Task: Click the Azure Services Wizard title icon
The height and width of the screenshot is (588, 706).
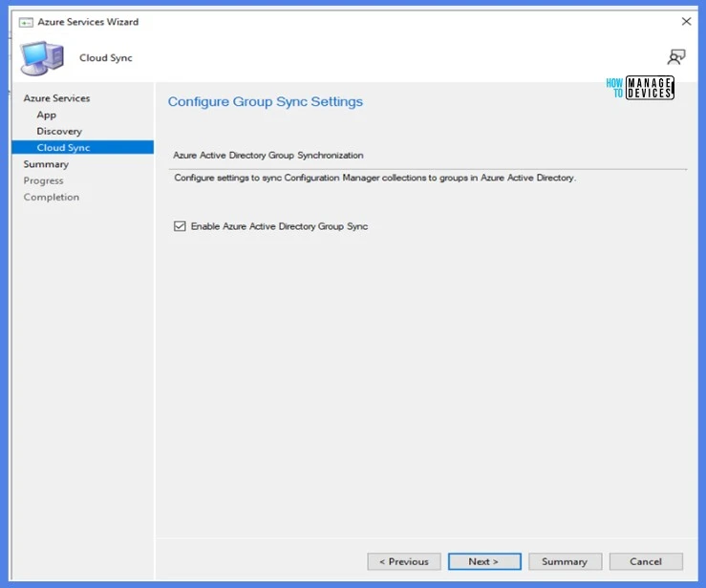Action: 26,22
